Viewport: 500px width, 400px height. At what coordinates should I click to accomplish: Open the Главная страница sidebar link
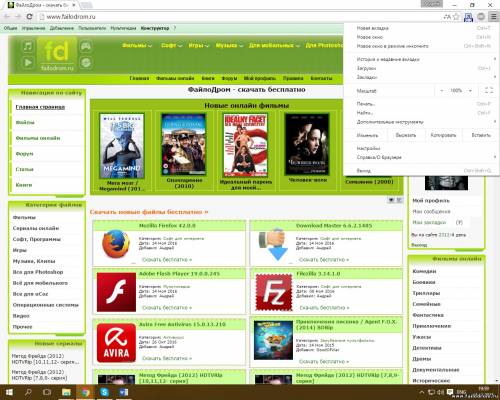[x=40, y=107]
